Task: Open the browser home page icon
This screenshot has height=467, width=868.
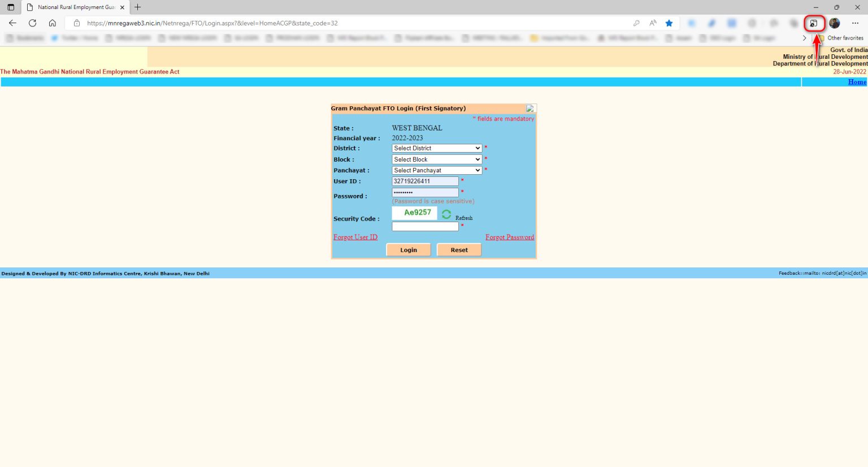Action: coord(52,23)
